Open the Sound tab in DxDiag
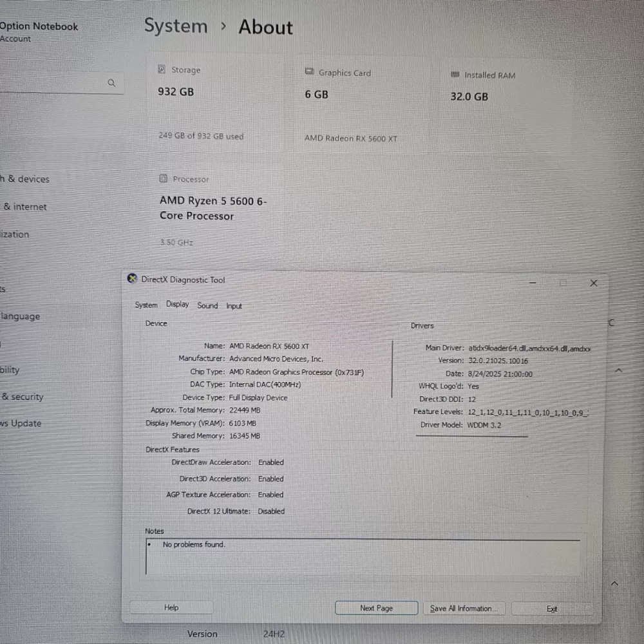This screenshot has width=644, height=644. tap(207, 305)
